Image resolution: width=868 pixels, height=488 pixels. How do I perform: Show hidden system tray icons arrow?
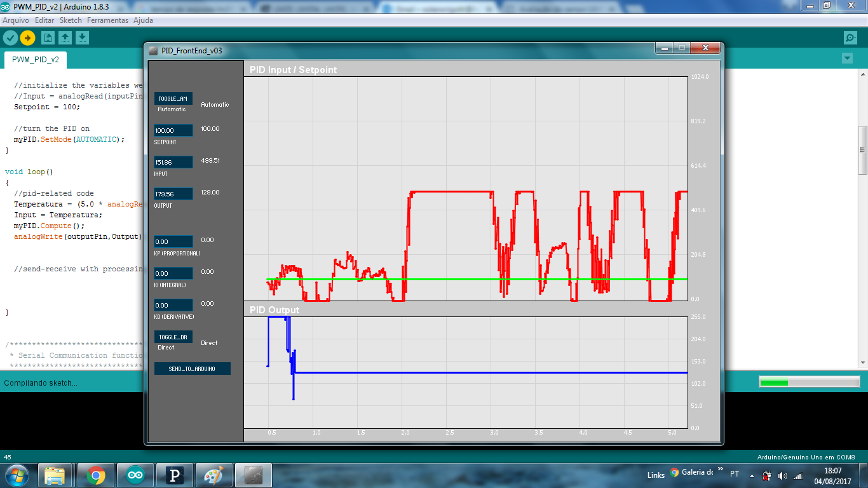752,475
